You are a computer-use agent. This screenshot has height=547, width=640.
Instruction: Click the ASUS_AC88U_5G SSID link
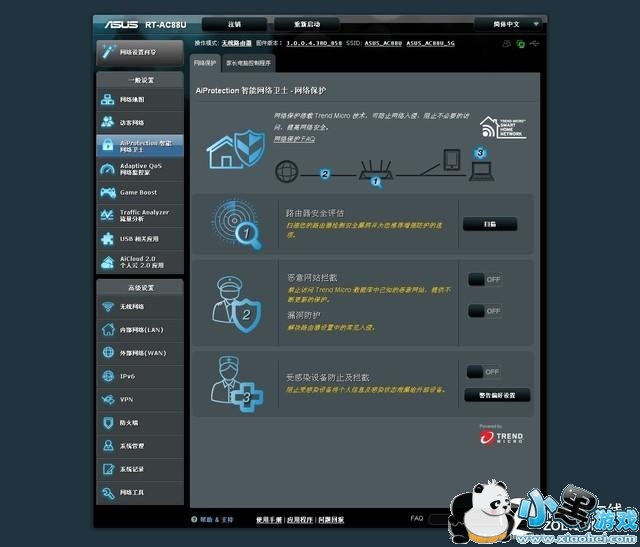pos(430,43)
